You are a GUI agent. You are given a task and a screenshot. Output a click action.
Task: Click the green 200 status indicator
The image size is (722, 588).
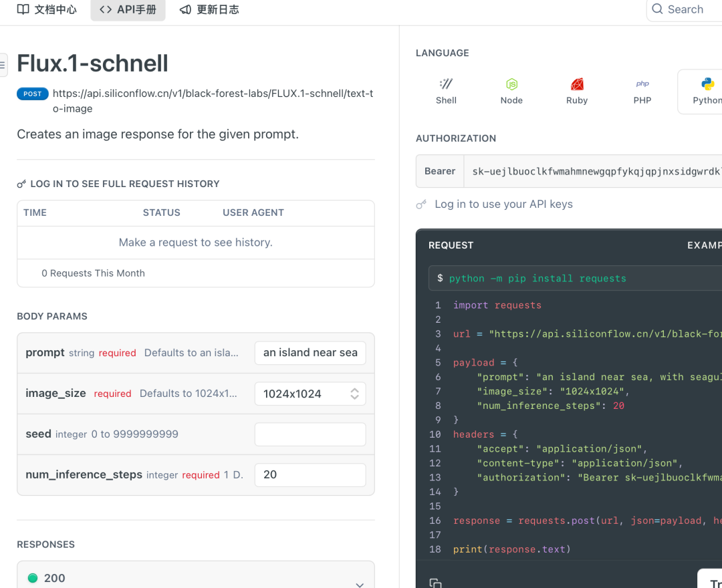[33, 579]
